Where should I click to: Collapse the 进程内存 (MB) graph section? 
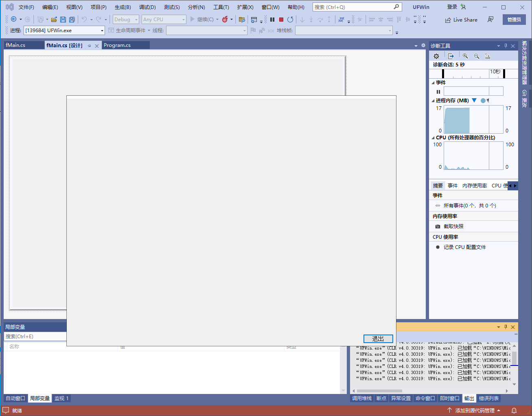(x=433, y=101)
